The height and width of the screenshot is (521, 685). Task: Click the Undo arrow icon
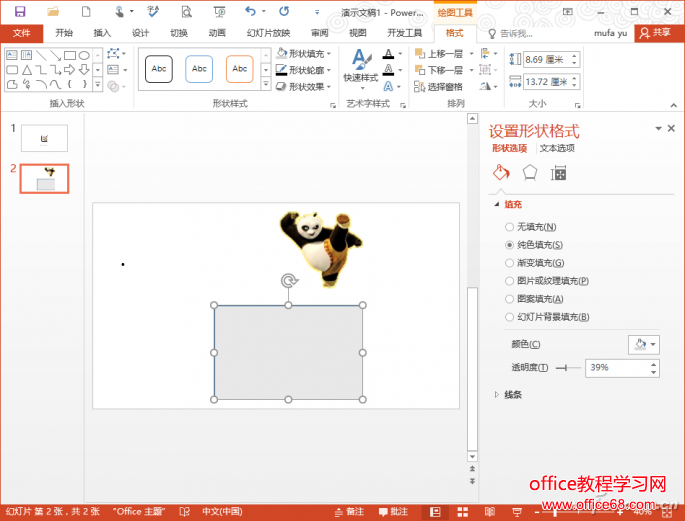[250, 11]
